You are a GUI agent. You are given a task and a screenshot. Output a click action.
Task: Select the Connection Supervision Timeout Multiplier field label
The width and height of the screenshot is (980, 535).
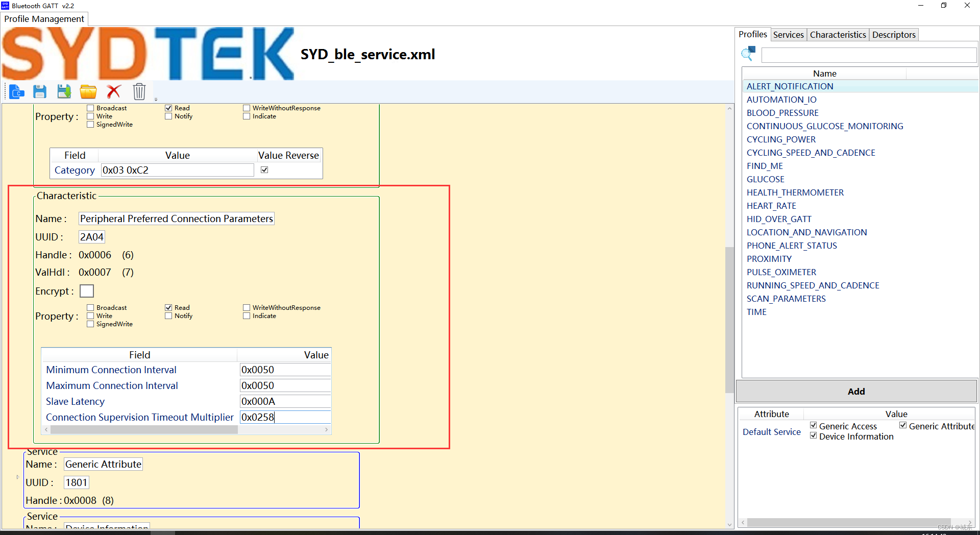139,417
